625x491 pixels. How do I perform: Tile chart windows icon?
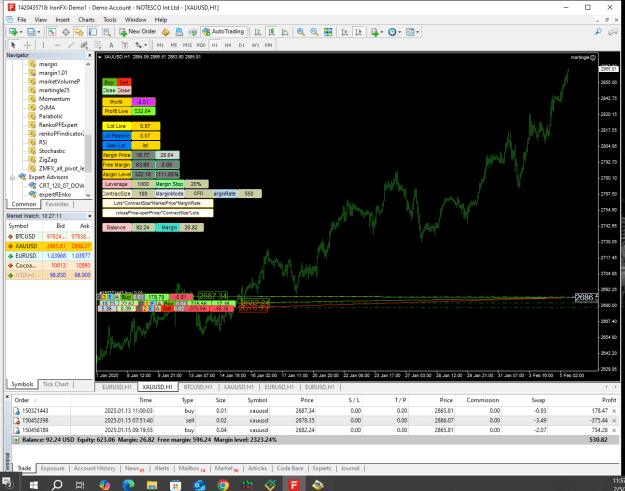(328, 32)
